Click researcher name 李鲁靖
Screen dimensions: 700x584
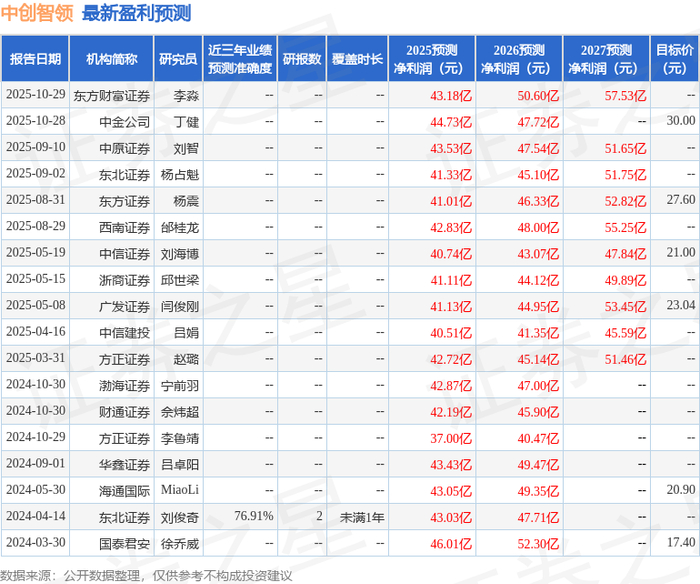click(180, 438)
